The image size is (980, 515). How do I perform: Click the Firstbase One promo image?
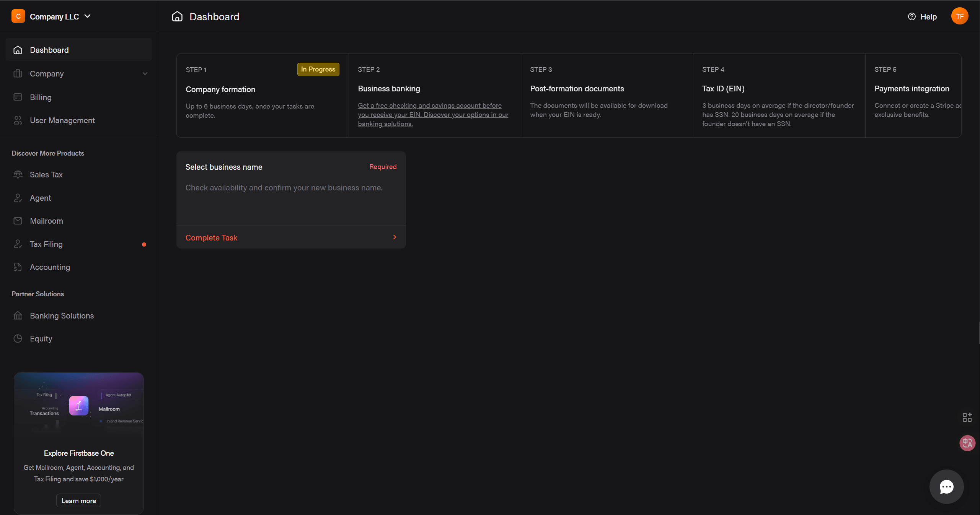coord(79,406)
